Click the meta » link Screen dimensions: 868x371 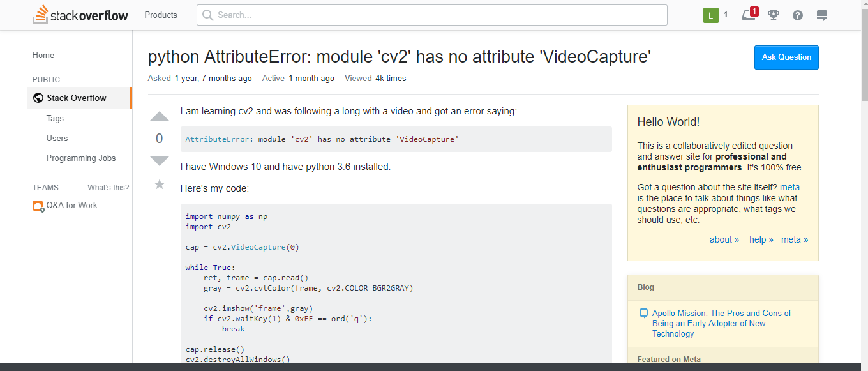[795, 239]
